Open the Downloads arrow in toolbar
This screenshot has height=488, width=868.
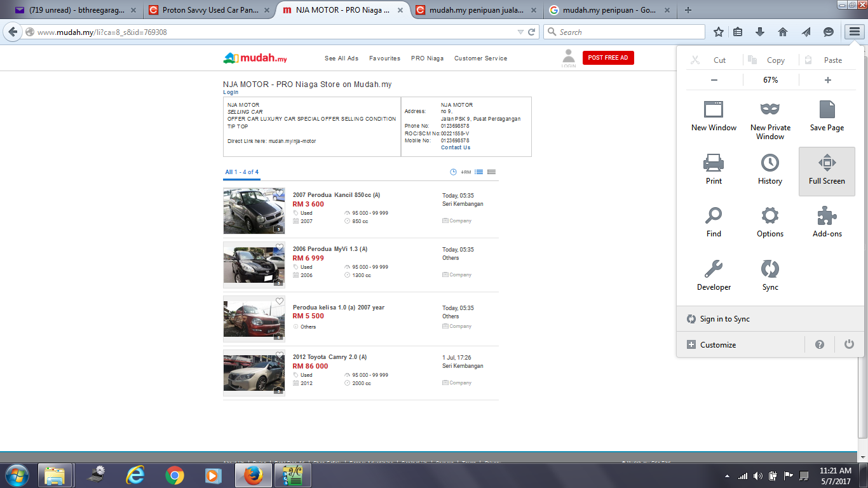tap(760, 32)
